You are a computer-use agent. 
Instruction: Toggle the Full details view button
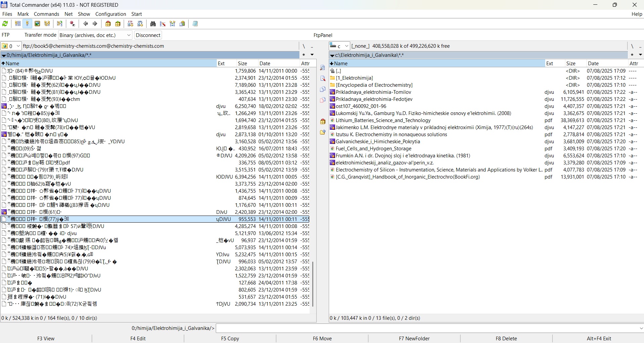28,24
